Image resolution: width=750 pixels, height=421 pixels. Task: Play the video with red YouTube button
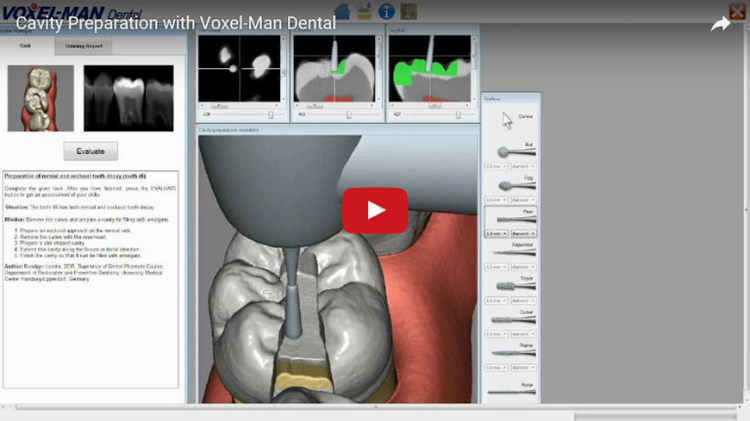click(x=375, y=210)
